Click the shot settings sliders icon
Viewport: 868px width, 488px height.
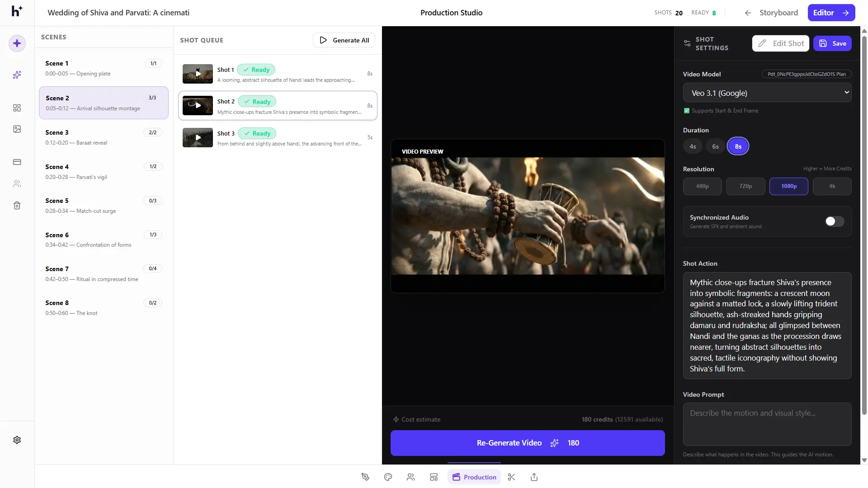(687, 43)
